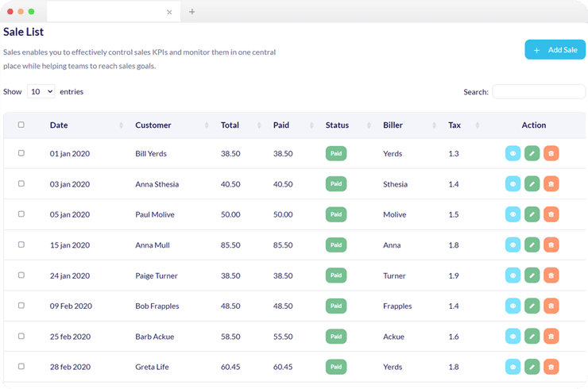Click the Paid badge for Anna Mull

(x=336, y=245)
